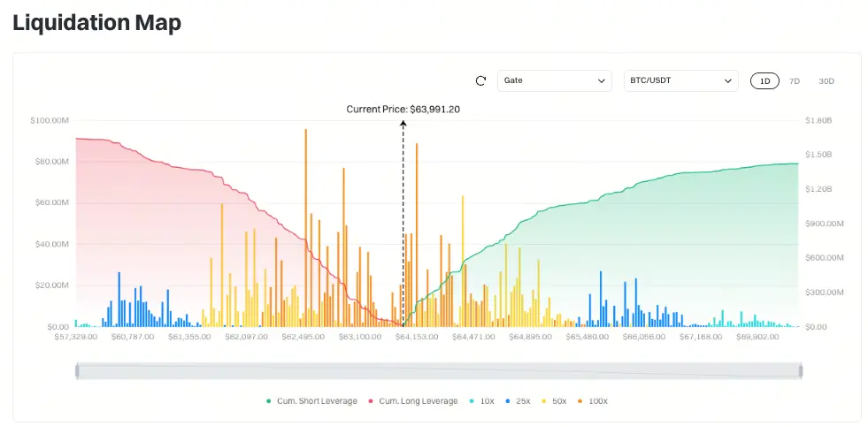Click the left handle of range slider
This screenshot has height=426, width=868.
tap(78, 371)
